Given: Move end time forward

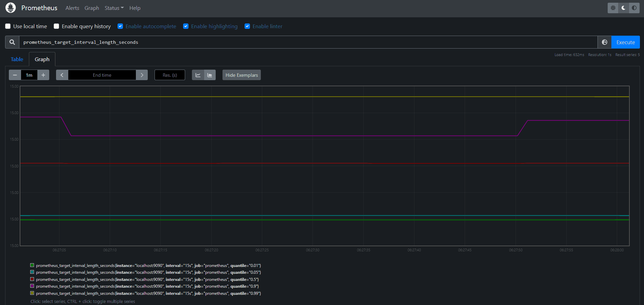Looking at the screenshot, I should (x=142, y=75).
